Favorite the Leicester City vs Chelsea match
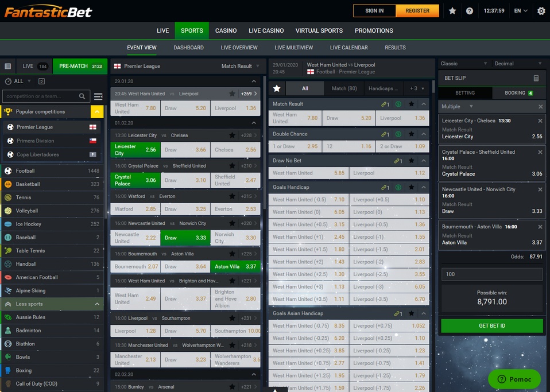 tap(232, 135)
